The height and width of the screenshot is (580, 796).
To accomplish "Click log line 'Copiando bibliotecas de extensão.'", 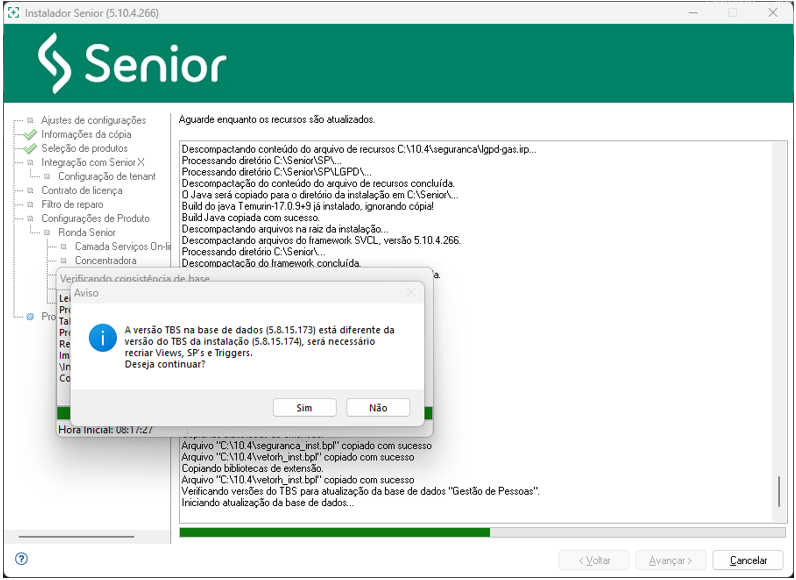I will [252, 468].
